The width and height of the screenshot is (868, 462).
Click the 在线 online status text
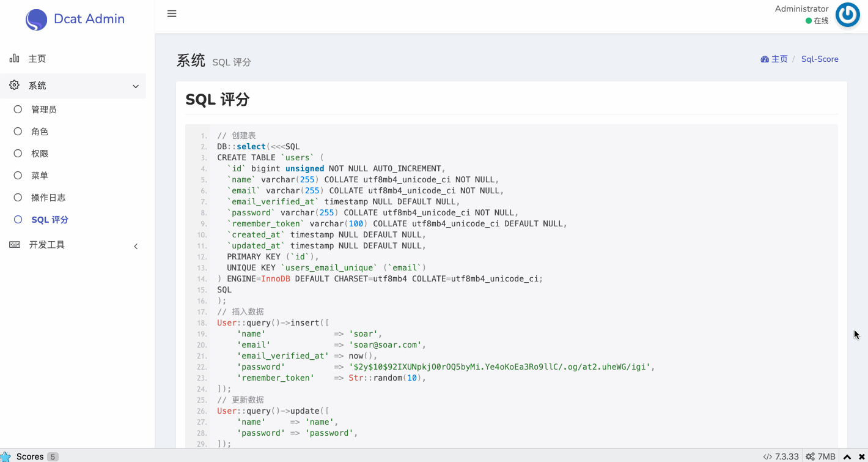coord(821,21)
